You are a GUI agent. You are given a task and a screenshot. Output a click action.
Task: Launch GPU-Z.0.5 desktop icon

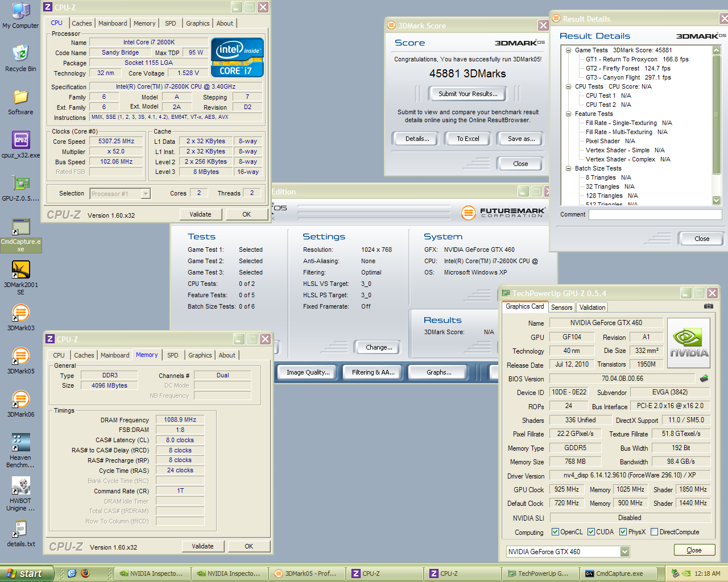tap(20, 188)
